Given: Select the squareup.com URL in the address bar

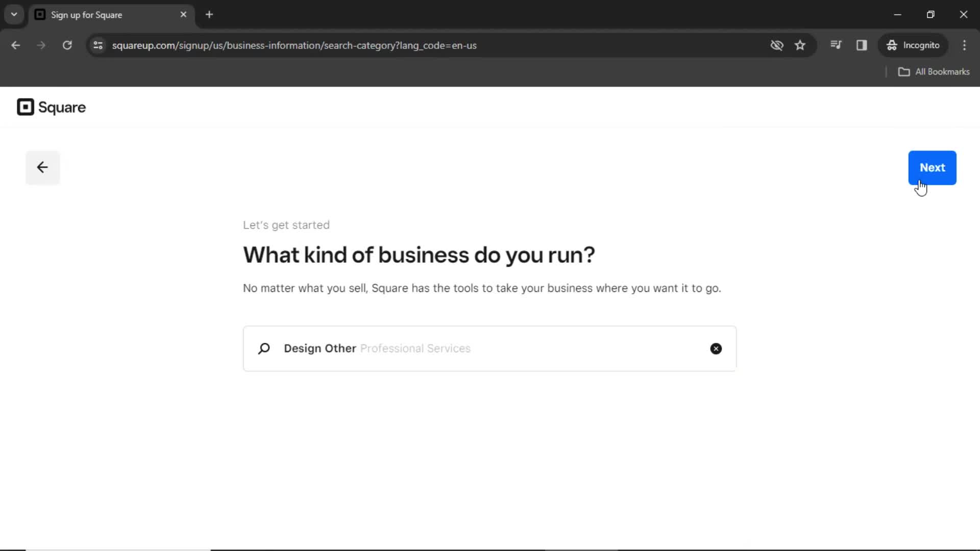Looking at the screenshot, I should click(294, 45).
